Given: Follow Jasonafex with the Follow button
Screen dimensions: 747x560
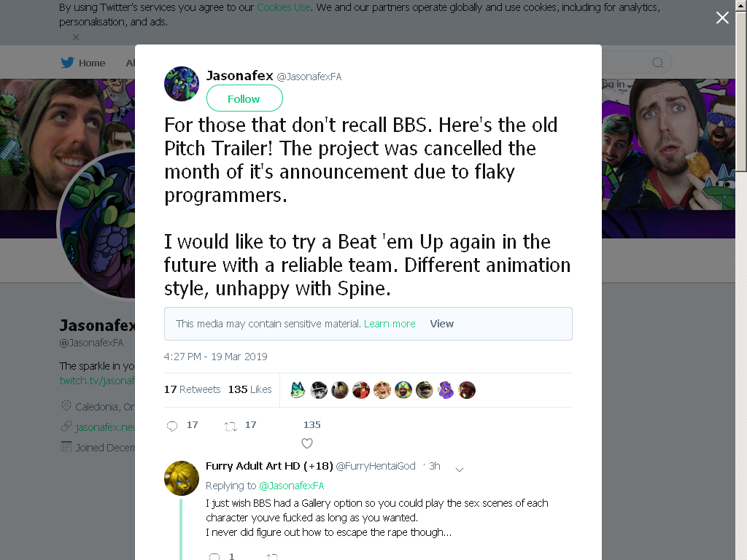Looking at the screenshot, I should pyautogui.click(x=244, y=98).
